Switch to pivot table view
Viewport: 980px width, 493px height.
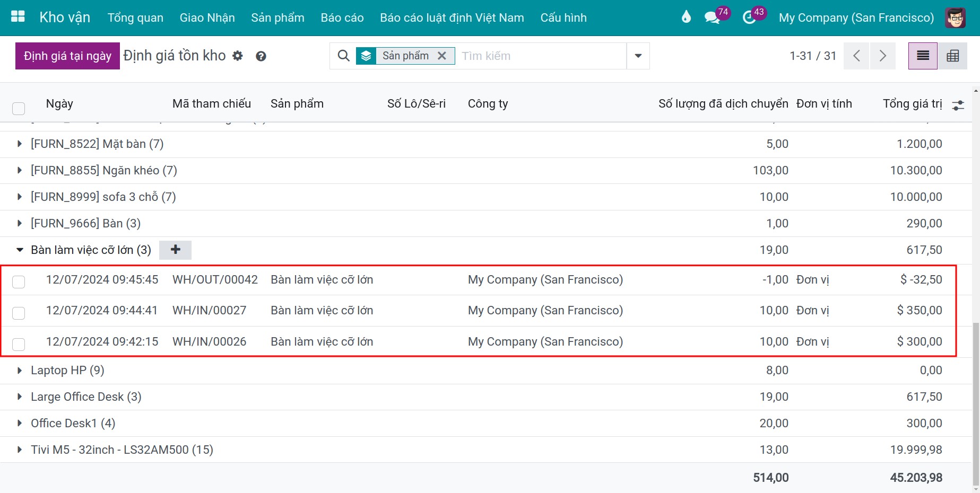click(952, 56)
